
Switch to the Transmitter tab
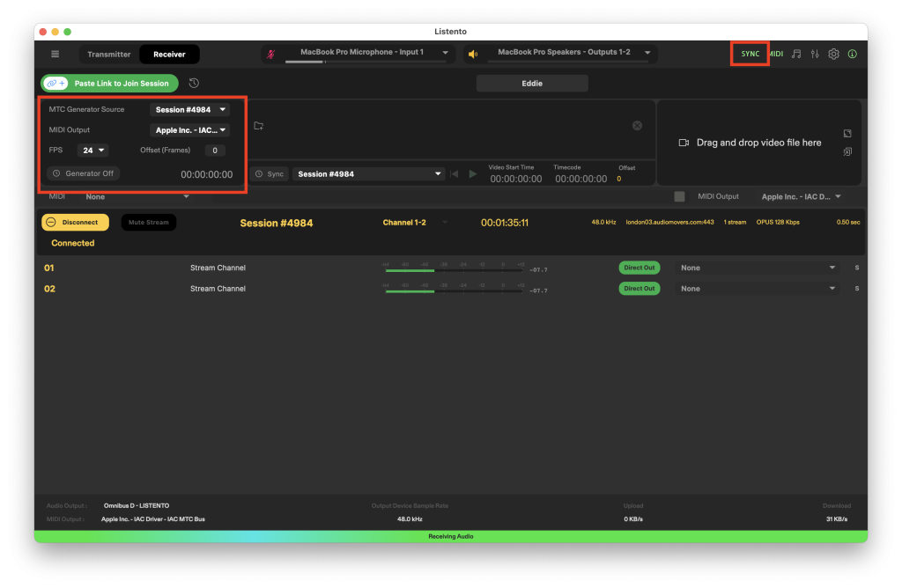(x=108, y=54)
